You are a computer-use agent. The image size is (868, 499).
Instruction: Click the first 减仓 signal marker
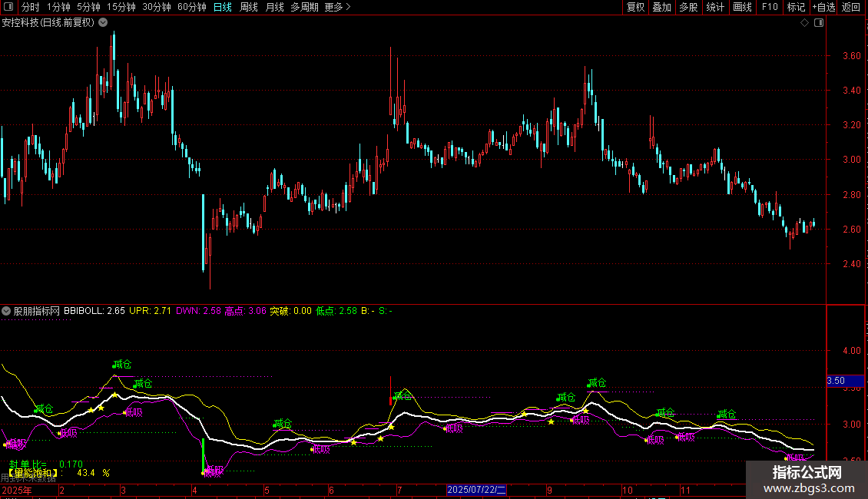[44, 409]
